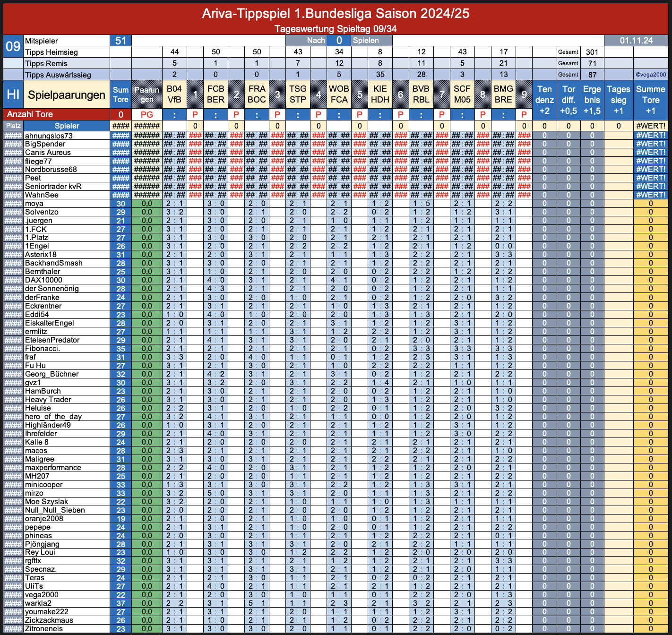Select player name 'youmake222'
The width and height of the screenshot is (672, 635).
tap(46, 612)
